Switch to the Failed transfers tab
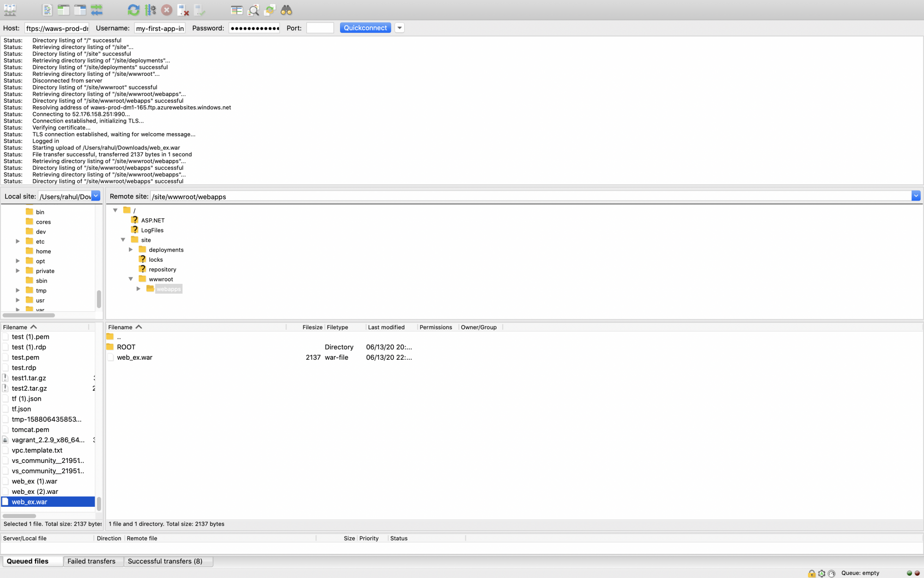924x578 pixels. coord(92,561)
